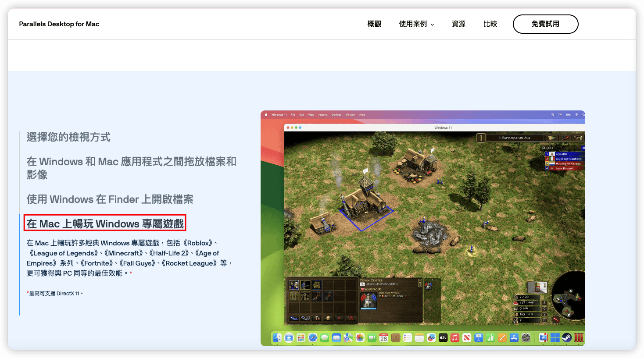Open the 資源 nav item

pyautogui.click(x=458, y=24)
